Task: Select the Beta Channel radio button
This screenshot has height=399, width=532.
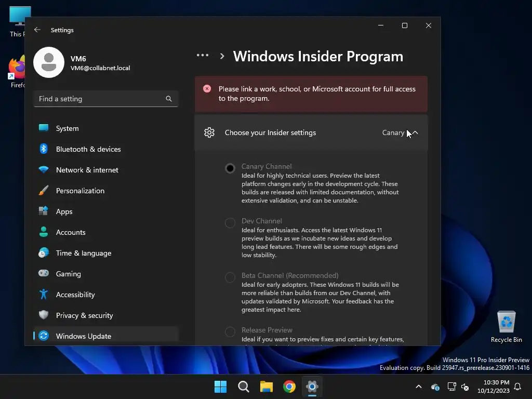Action: click(230, 277)
